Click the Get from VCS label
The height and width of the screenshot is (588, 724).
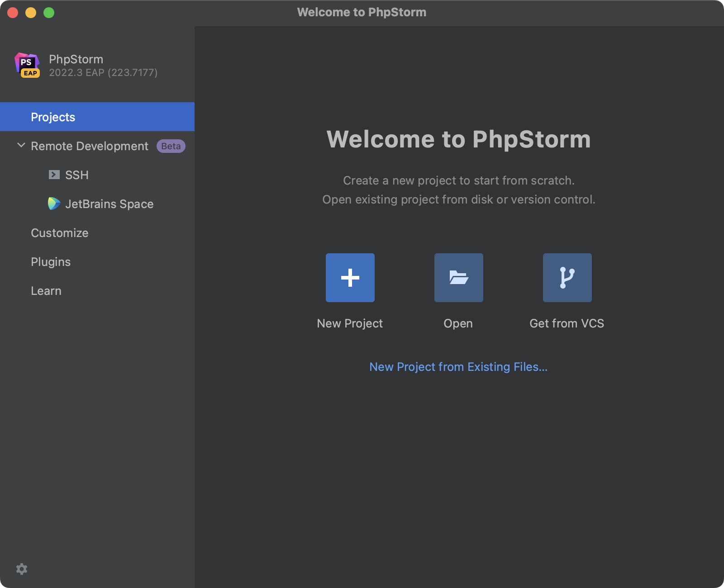coord(567,323)
